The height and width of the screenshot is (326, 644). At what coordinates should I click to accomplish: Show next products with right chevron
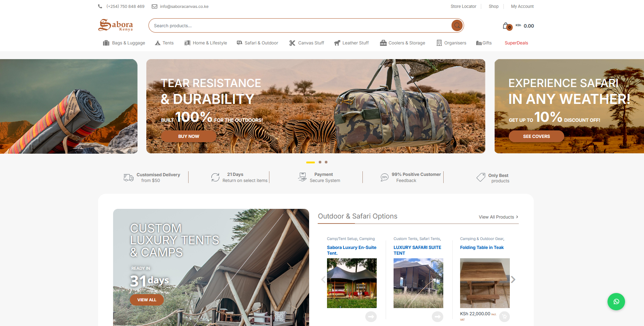coord(513,279)
